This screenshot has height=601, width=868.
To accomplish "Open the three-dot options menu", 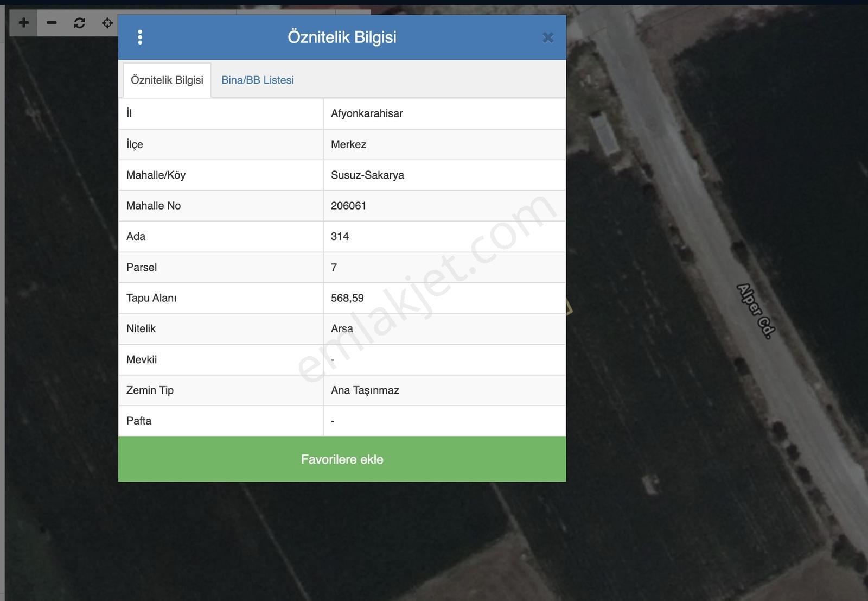I will point(140,37).
